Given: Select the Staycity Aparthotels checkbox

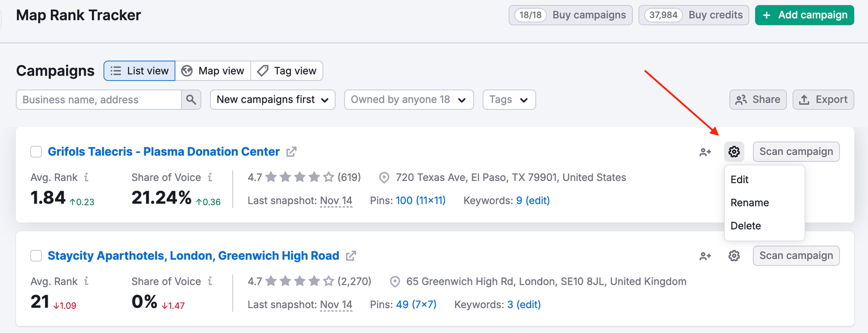Looking at the screenshot, I should (x=36, y=255).
